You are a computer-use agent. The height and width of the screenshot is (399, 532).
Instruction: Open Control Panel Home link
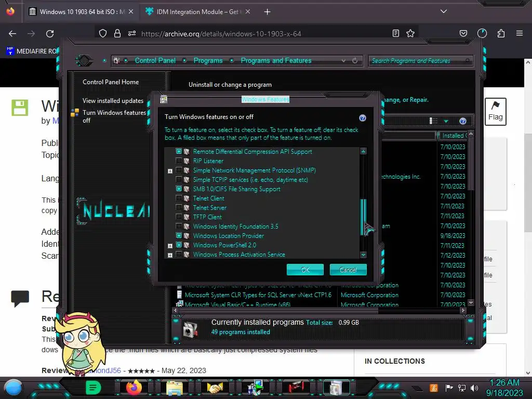tap(111, 82)
